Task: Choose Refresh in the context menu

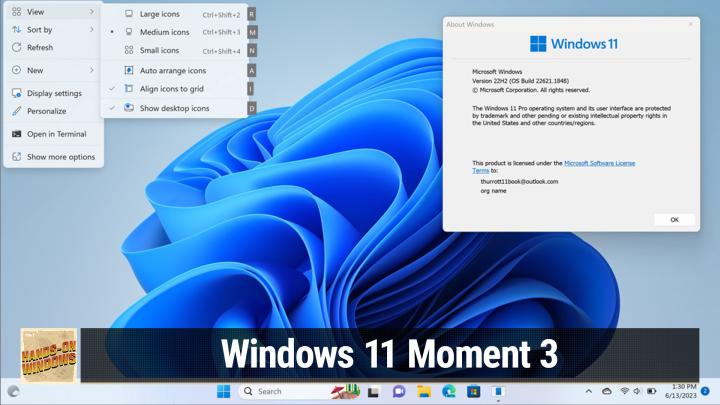Action: click(x=53, y=48)
